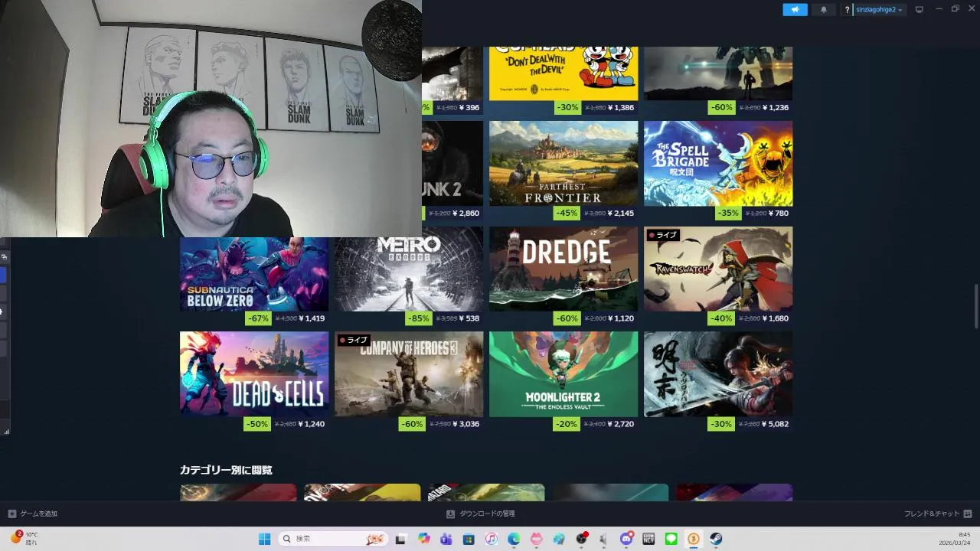This screenshot has height=551, width=980.
Task: Click the ライブ badge on Ravenswatch
Action: click(x=662, y=235)
